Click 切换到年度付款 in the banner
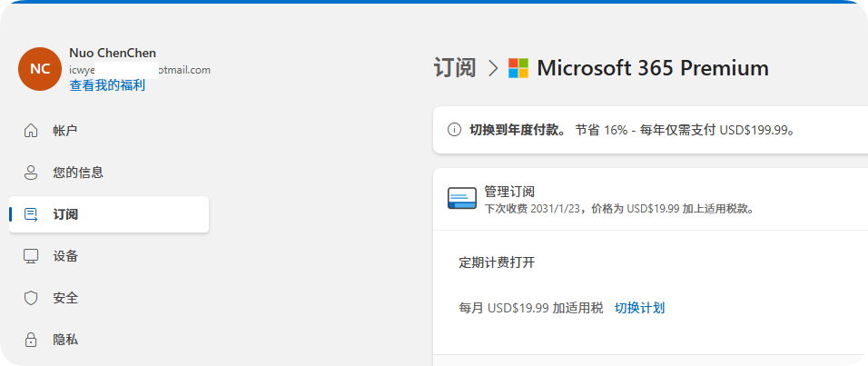The image size is (868, 366). click(x=517, y=130)
